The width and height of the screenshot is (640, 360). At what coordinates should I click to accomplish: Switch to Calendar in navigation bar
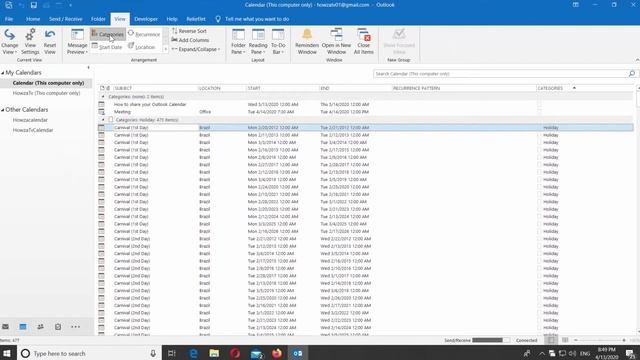click(23, 327)
